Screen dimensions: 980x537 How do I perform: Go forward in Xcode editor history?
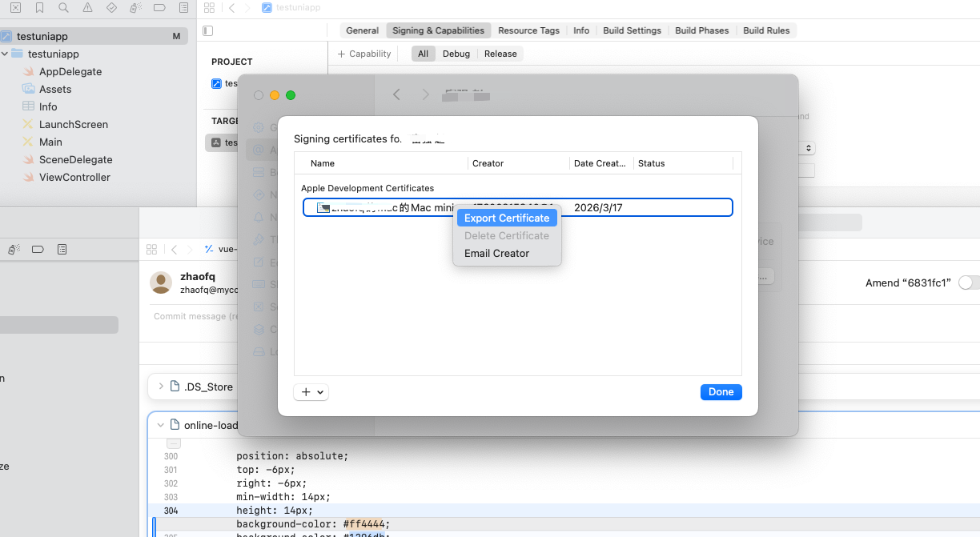click(x=247, y=7)
